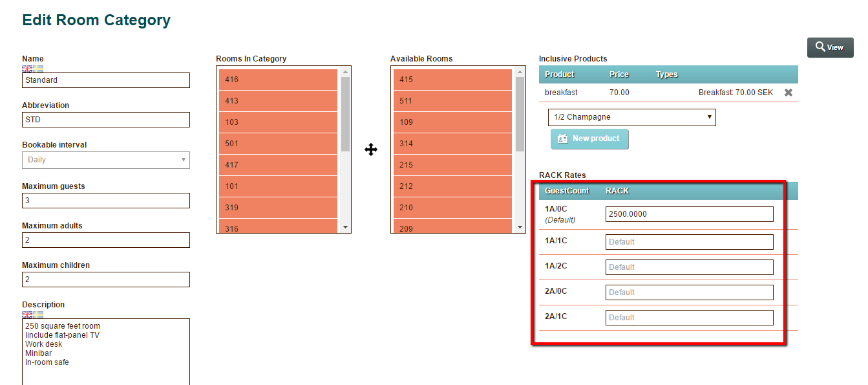868x385 pixels.
Task: Open the inclusive product dropdown showing 1/2 Champagne
Action: [x=631, y=117]
